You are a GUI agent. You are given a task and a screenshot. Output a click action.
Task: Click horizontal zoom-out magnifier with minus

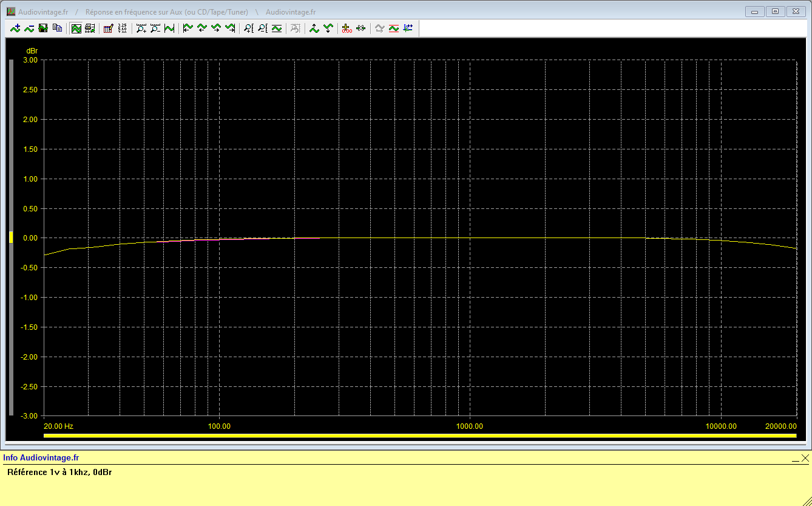[x=155, y=28]
